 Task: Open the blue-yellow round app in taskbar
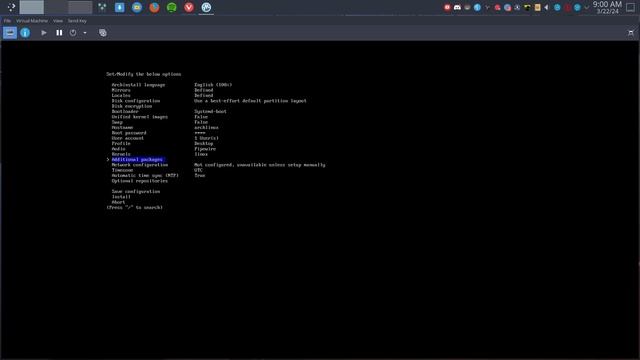pos(137,7)
